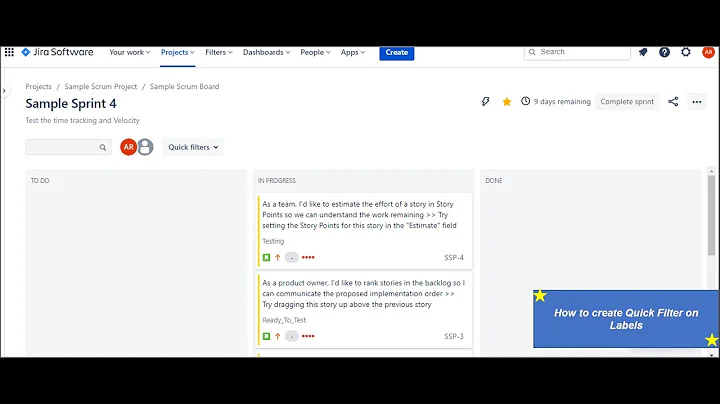Open Sample Scrum Project breadcrumb

(x=101, y=86)
